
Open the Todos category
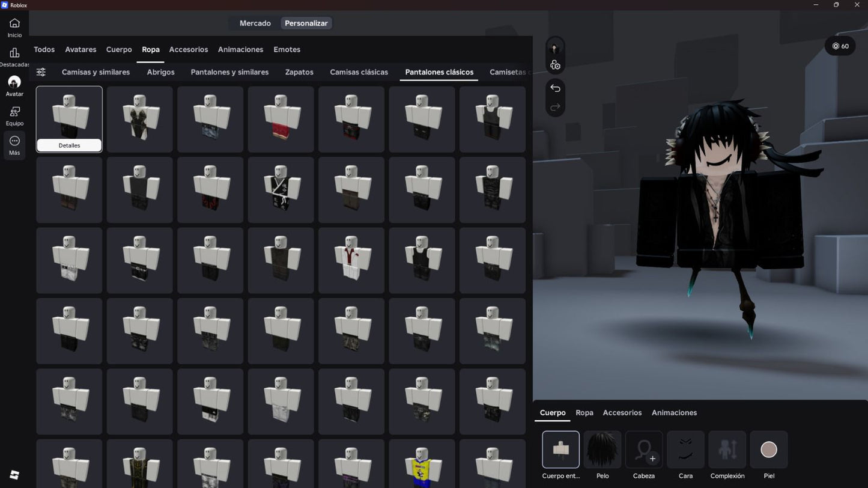click(44, 49)
